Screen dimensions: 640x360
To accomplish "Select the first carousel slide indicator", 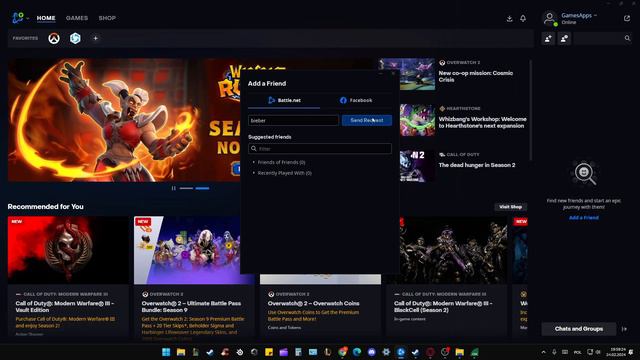I will pos(186,188).
